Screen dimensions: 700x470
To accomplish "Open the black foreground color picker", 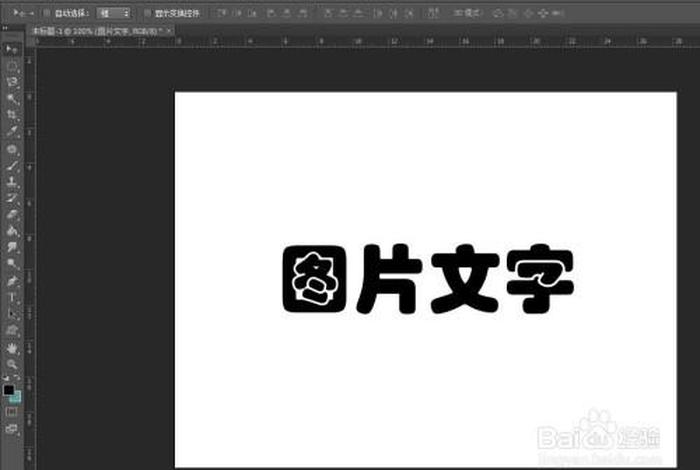I will pos(8,390).
